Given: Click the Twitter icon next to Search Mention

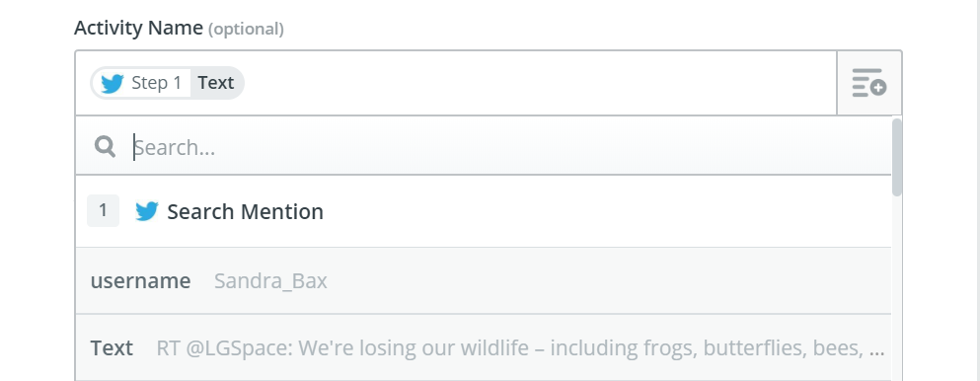Looking at the screenshot, I should (147, 211).
